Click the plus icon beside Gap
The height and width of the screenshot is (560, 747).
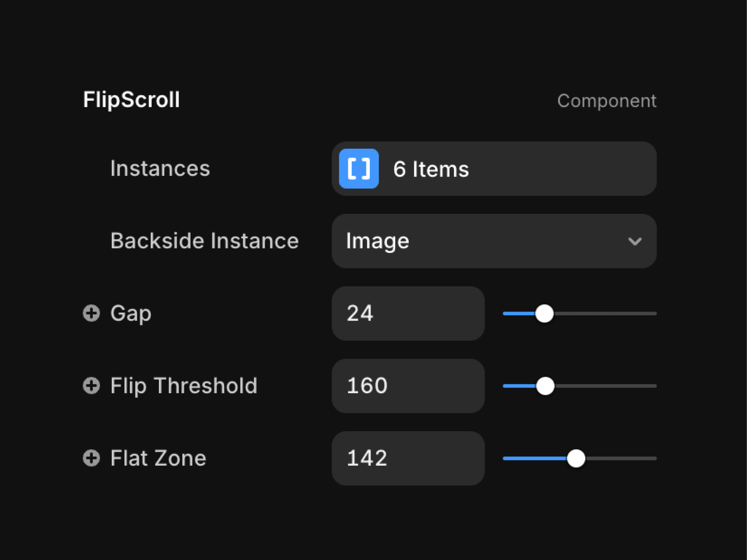91,313
